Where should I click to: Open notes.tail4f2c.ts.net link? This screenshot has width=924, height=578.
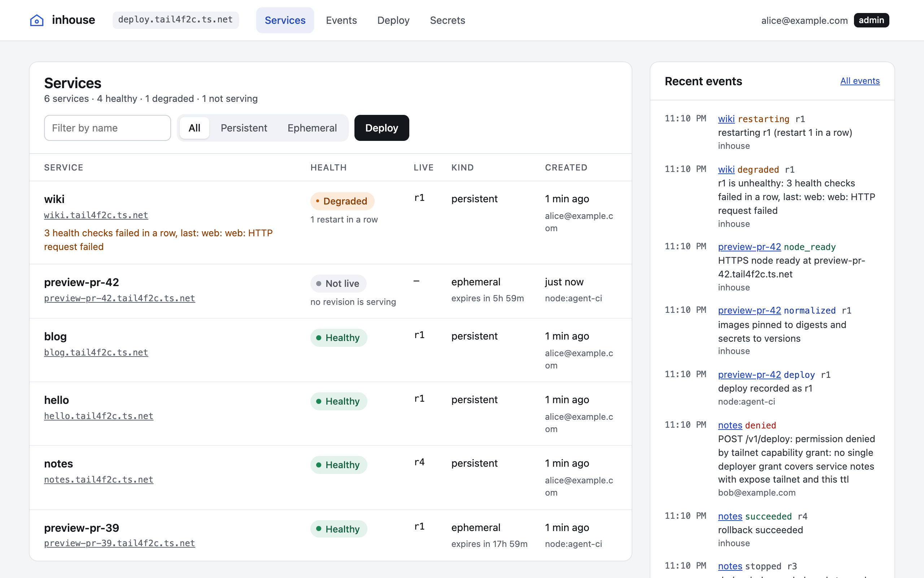click(x=99, y=479)
